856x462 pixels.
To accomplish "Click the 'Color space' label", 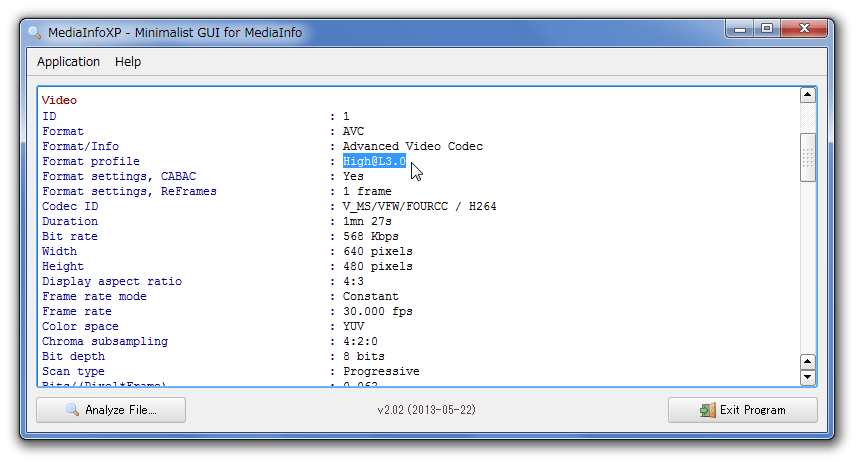I will pyautogui.click(x=80, y=326).
